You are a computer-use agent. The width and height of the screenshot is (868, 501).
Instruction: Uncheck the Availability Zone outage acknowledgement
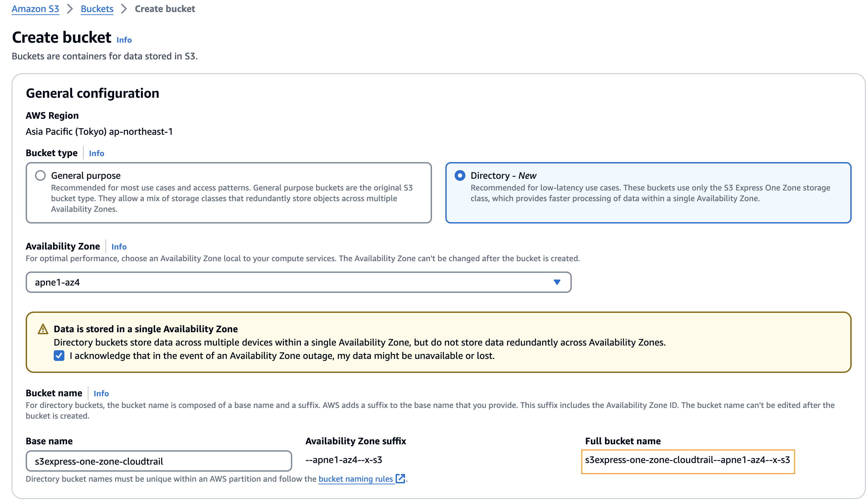[59, 356]
